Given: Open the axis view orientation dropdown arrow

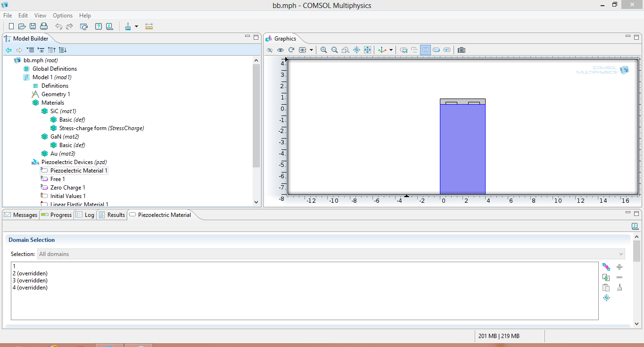Looking at the screenshot, I should tap(391, 50).
